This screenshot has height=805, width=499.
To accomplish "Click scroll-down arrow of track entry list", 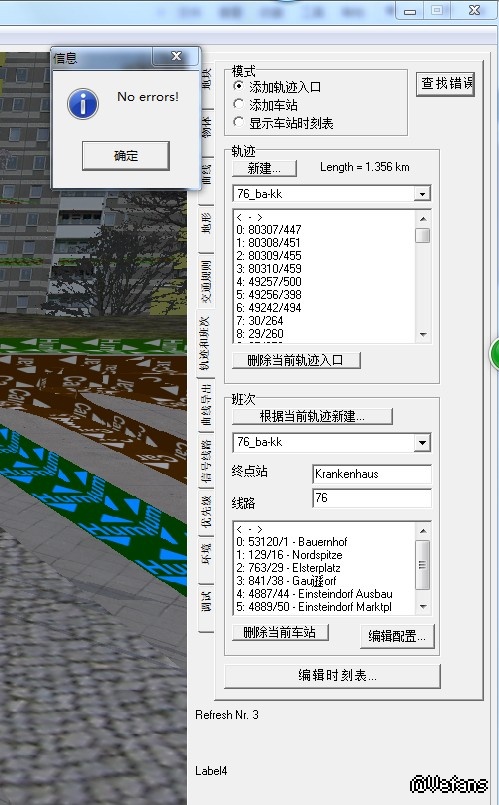I will 423,335.
